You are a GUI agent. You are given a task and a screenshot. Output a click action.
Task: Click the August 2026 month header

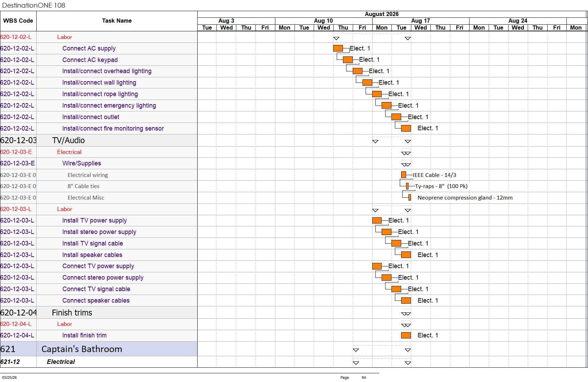[x=382, y=14]
